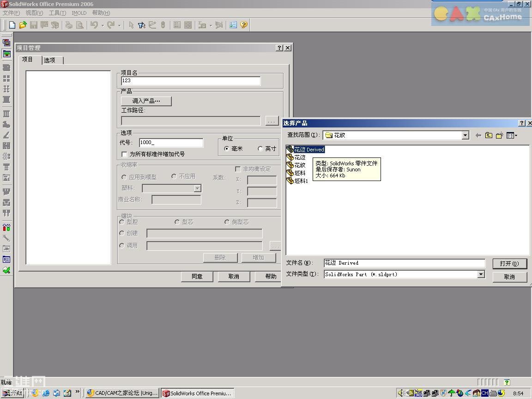Open the 工具(T) menu
The width and height of the screenshot is (532, 399).
[57, 13]
